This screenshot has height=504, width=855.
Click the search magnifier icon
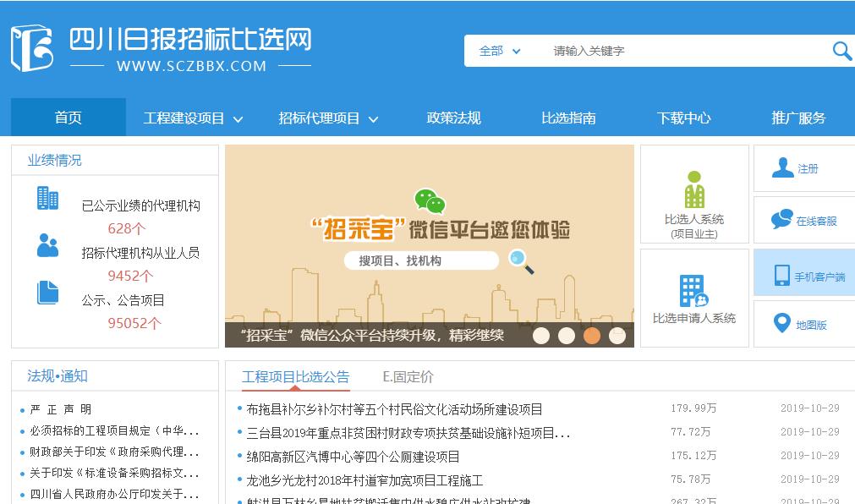(842, 51)
